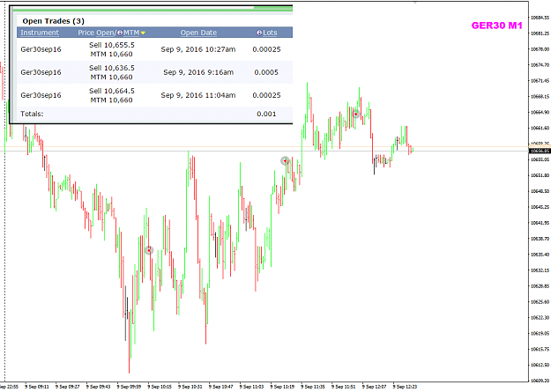The height and width of the screenshot is (392, 551).
Task: Click the 10651.80 price axis label
Action: click(x=540, y=175)
